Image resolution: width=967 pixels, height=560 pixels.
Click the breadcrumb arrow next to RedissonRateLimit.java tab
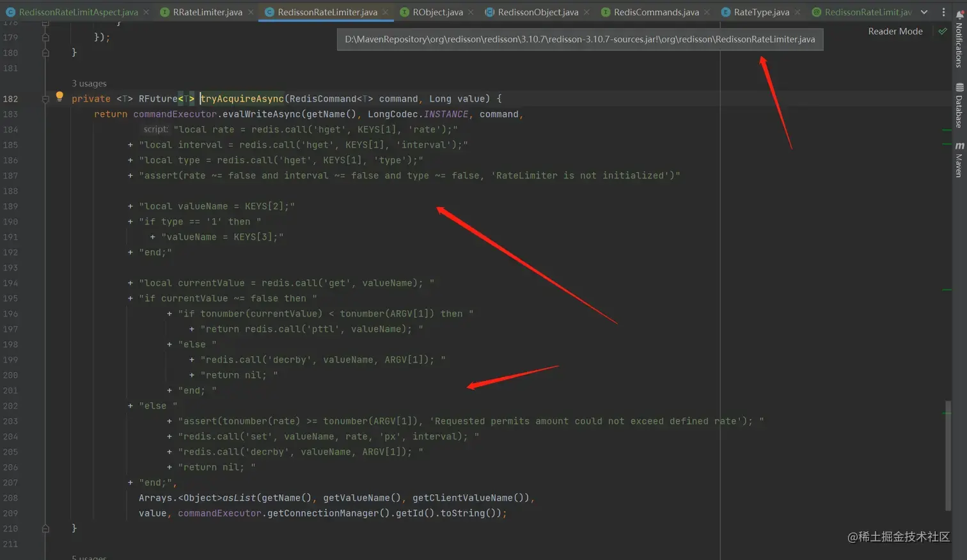click(x=924, y=12)
